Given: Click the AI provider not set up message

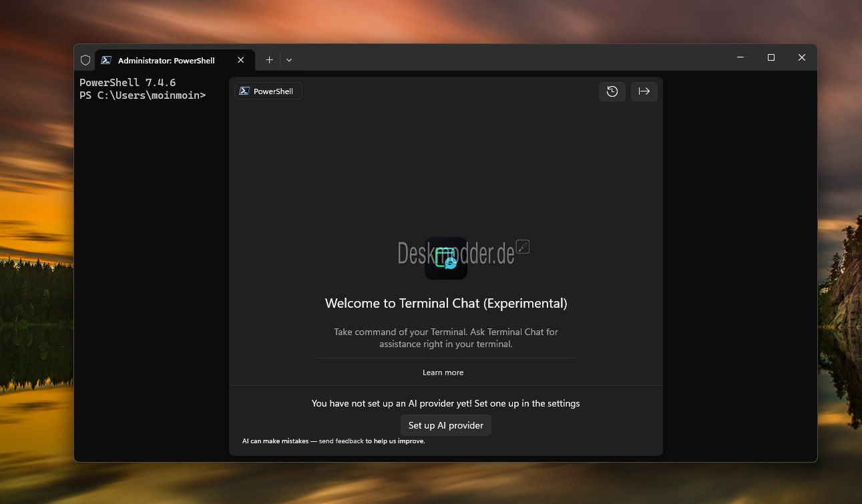Looking at the screenshot, I should pyautogui.click(x=446, y=403).
